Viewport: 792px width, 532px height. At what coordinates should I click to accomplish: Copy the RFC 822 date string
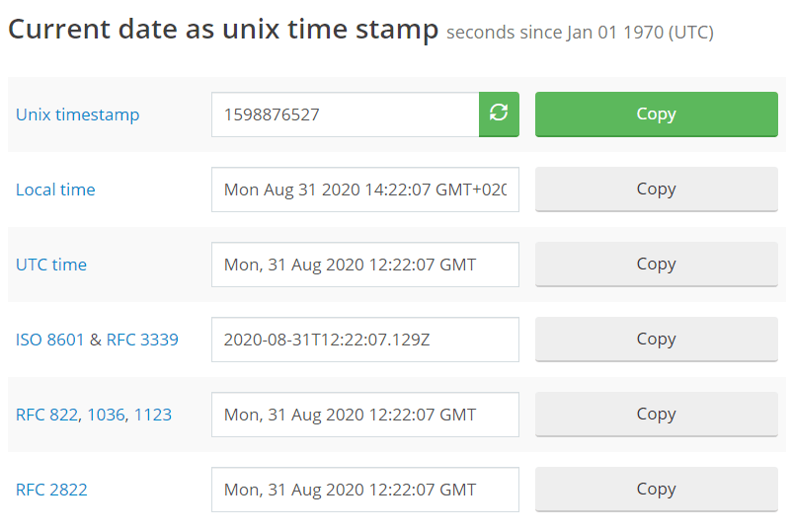point(656,415)
